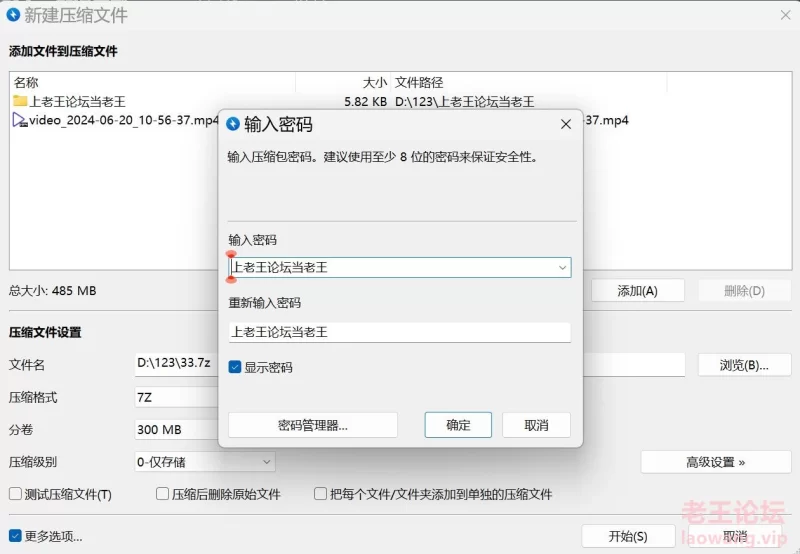Sort by the 大小 column header
The width and height of the screenshot is (800, 554).
(x=343, y=82)
